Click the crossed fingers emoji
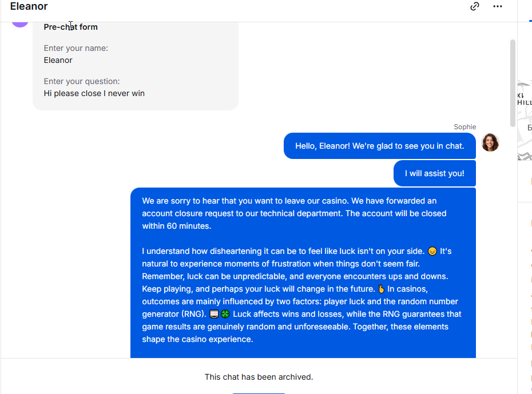The image size is (532, 394). coord(380,289)
